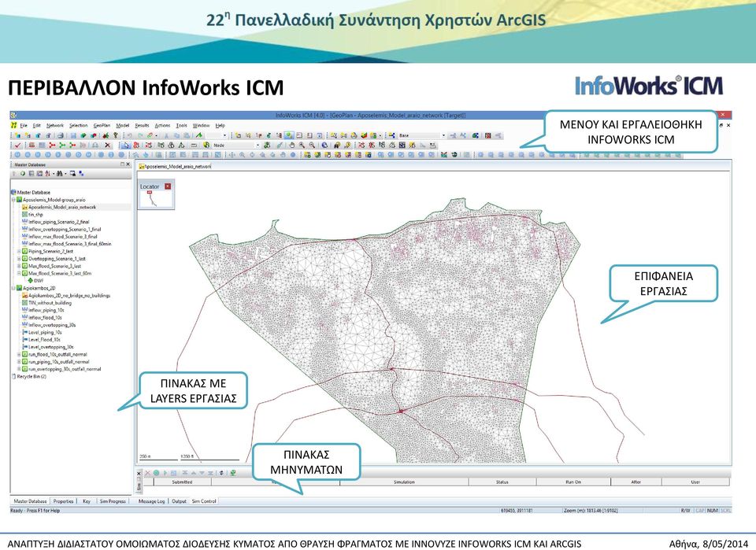This screenshot has height=550, width=756.
Task: Click the Run On column header
Action: [x=573, y=482]
